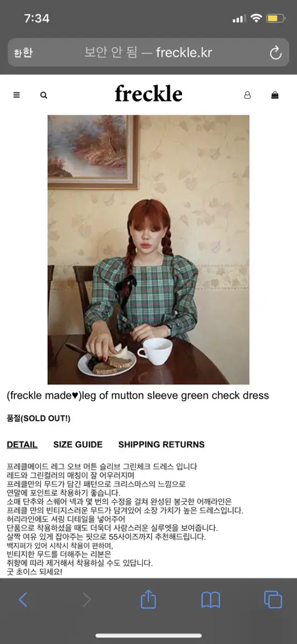
Task: Open the hamburger menu icon
Action: (17, 95)
